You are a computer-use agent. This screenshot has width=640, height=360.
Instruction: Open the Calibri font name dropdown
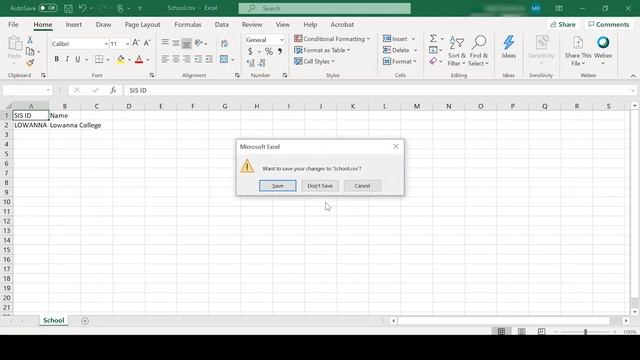pyautogui.click(x=106, y=44)
